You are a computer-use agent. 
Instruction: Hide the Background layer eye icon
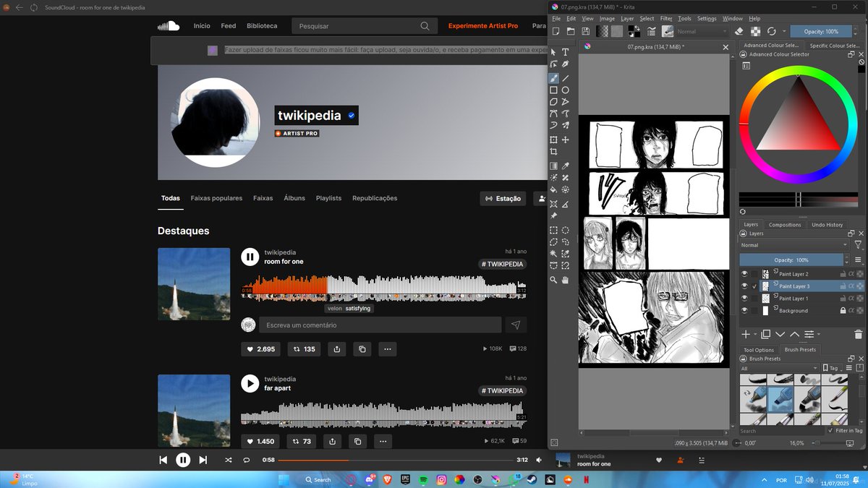click(x=744, y=310)
